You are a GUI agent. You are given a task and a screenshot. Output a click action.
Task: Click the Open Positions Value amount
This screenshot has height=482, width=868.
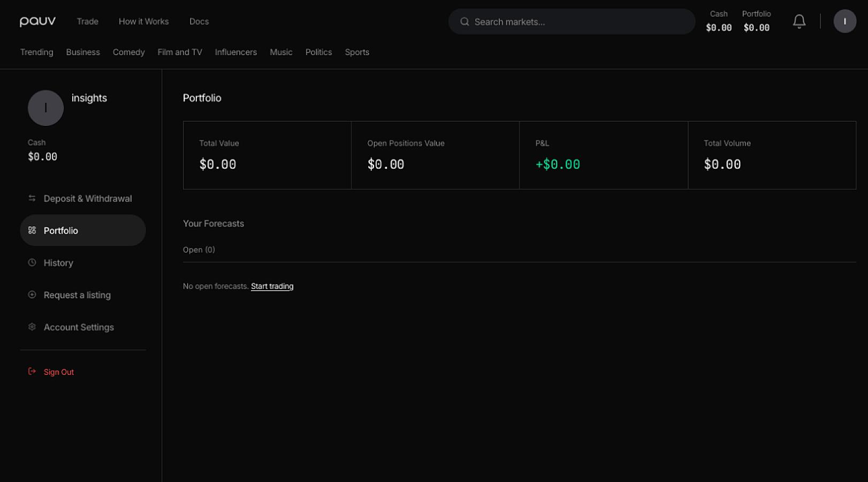(386, 164)
